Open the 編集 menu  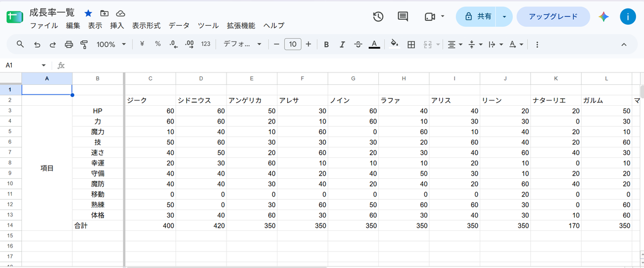[73, 25]
